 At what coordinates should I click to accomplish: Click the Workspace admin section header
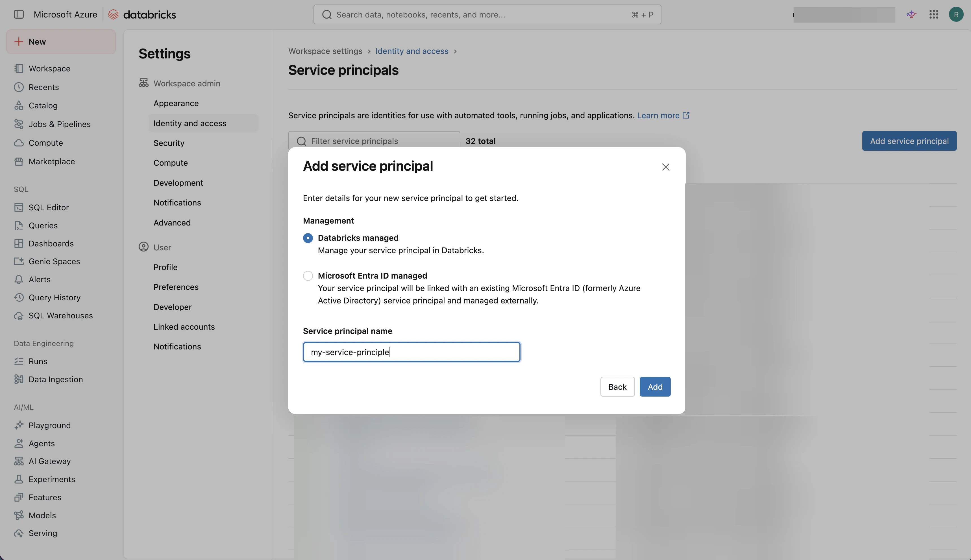coord(179,84)
